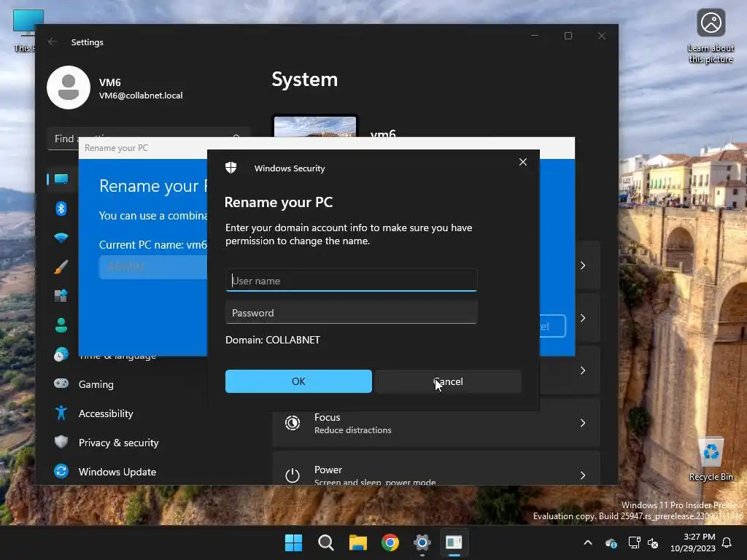The width and height of the screenshot is (747, 560).
Task: Open Accounts person icon in sidebar
Action: 61,325
